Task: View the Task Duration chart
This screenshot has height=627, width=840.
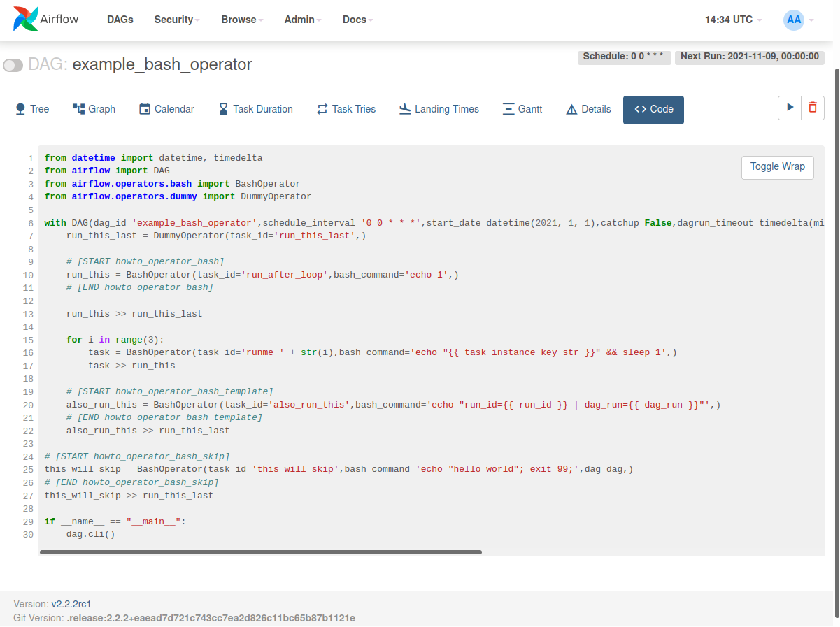Action: (255, 109)
